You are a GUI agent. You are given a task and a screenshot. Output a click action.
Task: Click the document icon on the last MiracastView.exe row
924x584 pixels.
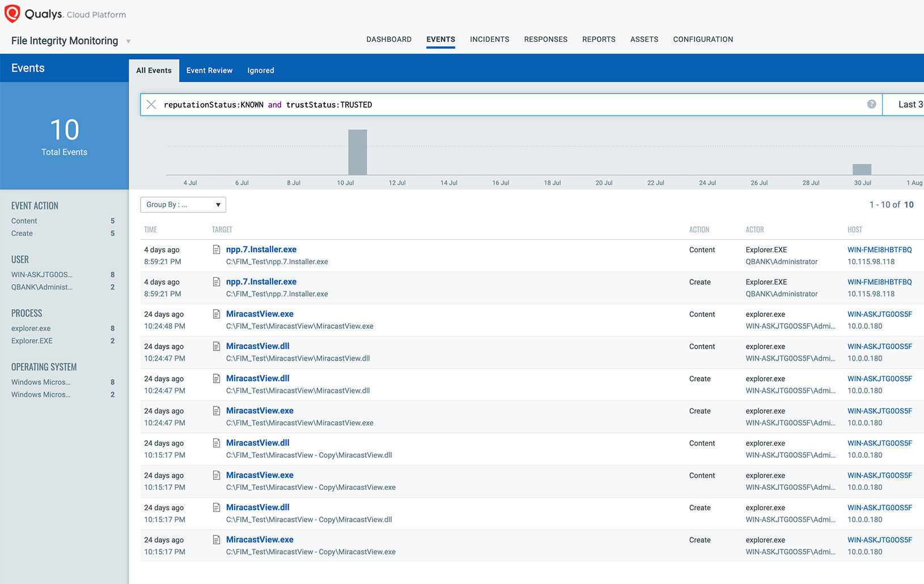(216, 539)
